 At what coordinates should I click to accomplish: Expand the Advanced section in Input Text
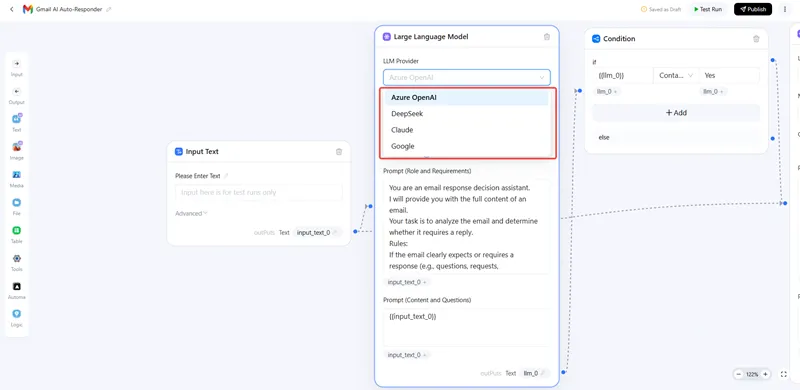coord(191,213)
